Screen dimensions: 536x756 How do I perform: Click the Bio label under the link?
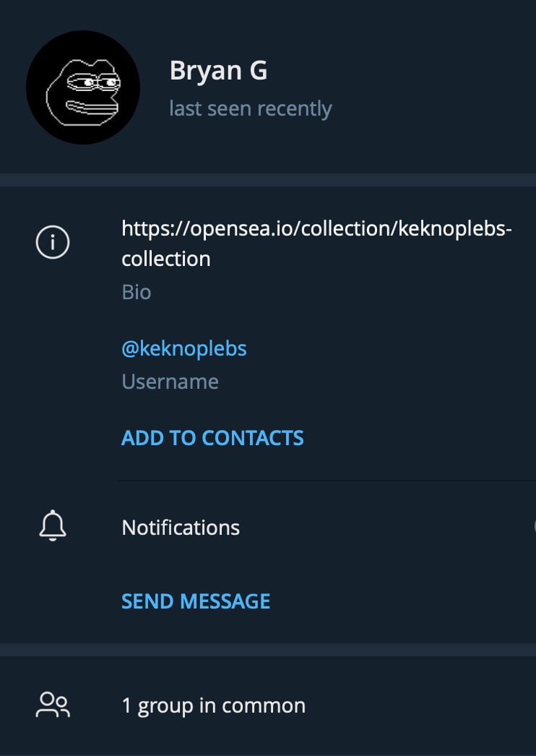tap(137, 292)
